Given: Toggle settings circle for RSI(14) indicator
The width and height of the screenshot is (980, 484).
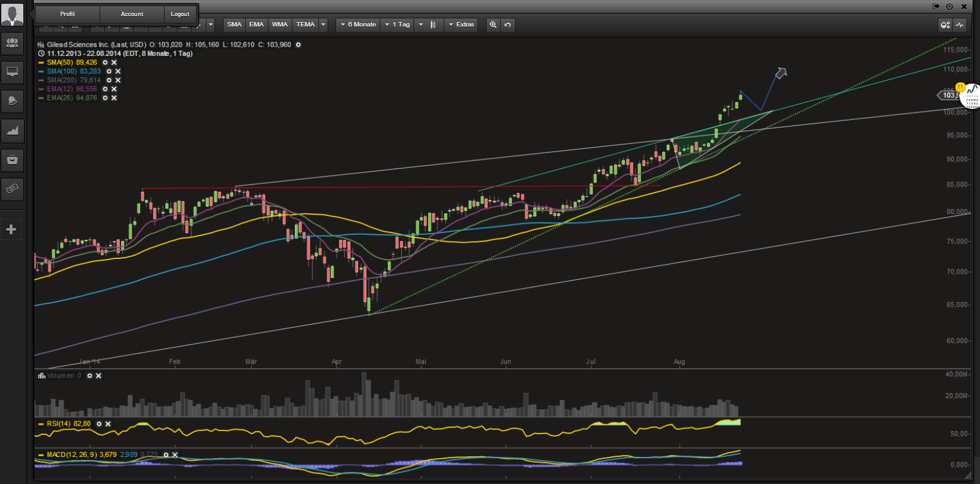Looking at the screenshot, I should pyautogui.click(x=99, y=424).
